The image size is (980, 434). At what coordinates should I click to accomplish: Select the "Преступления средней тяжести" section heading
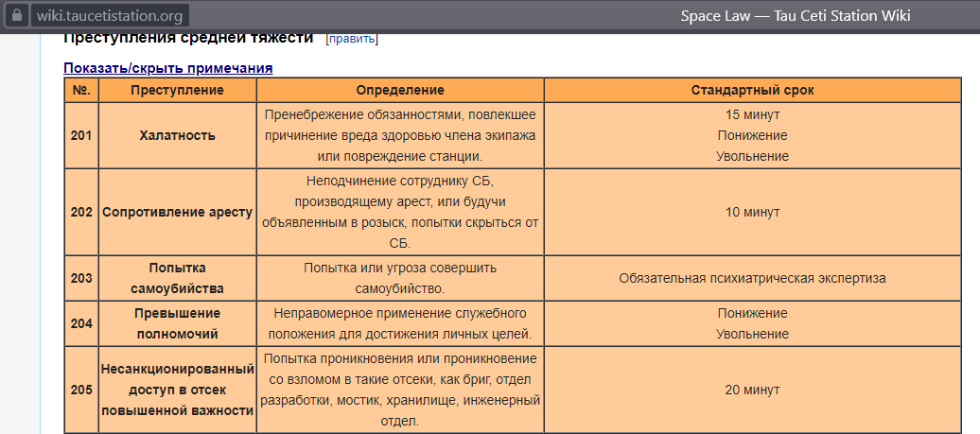tap(187, 39)
